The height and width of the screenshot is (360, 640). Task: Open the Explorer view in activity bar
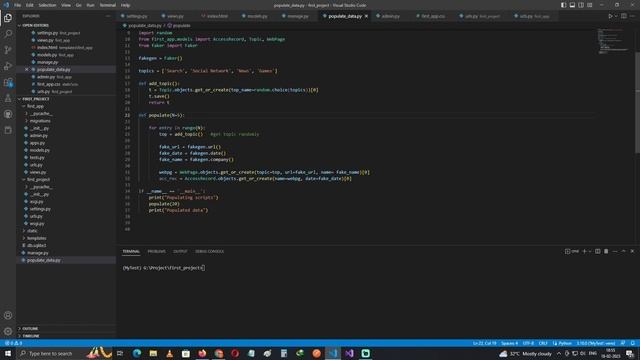click(x=8, y=18)
